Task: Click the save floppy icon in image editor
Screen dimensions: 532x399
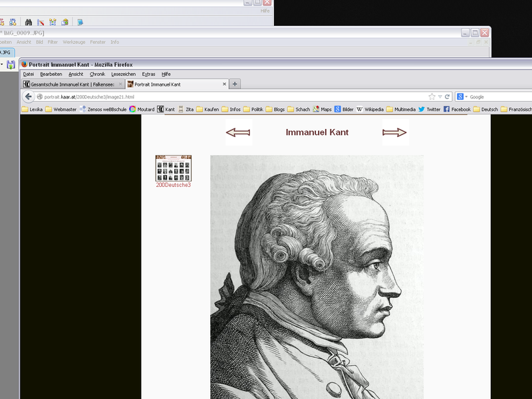Action: point(11,65)
